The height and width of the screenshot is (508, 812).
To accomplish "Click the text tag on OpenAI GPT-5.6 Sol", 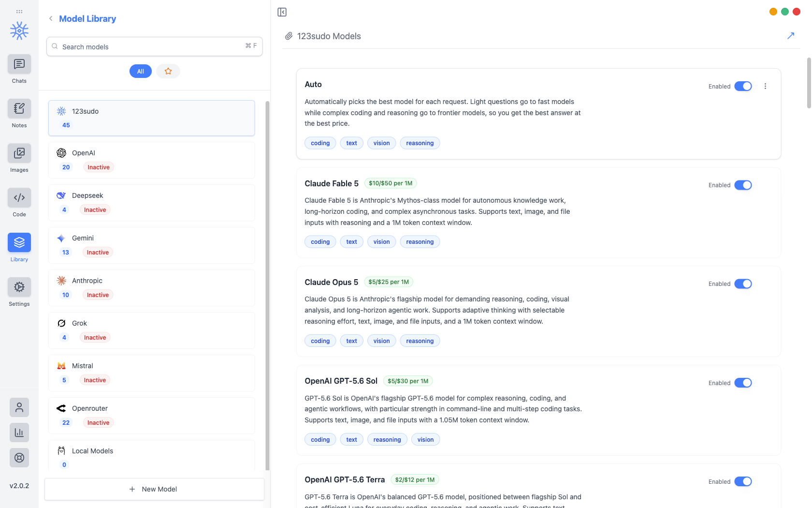I will pos(352,440).
